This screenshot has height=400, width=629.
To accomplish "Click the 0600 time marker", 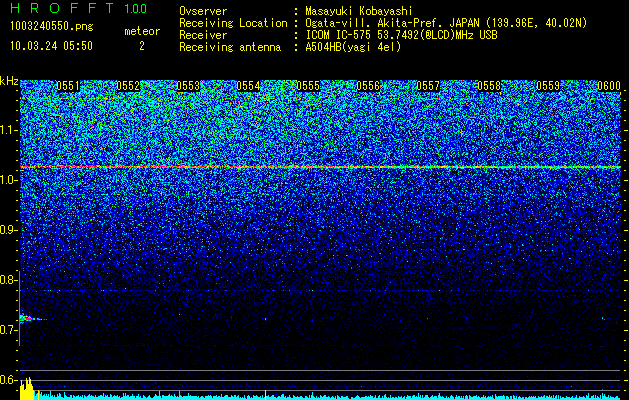I will [x=609, y=86].
